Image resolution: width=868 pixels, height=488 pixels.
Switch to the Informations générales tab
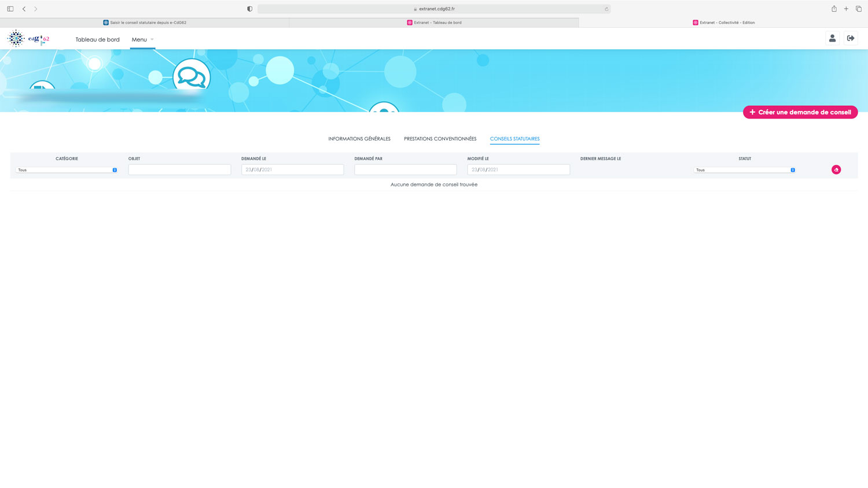point(359,139)
